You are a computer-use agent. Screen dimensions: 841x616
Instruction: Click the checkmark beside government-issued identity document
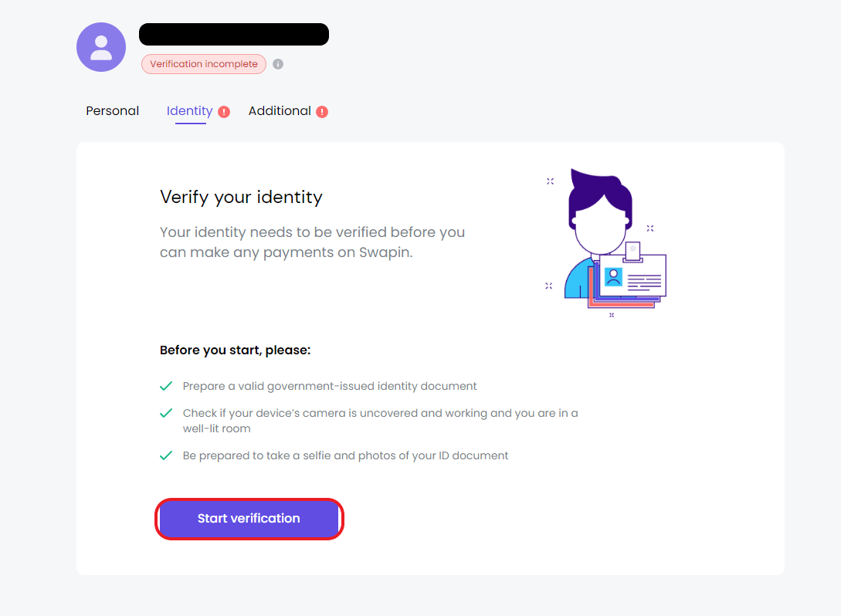tap(166, 386)
